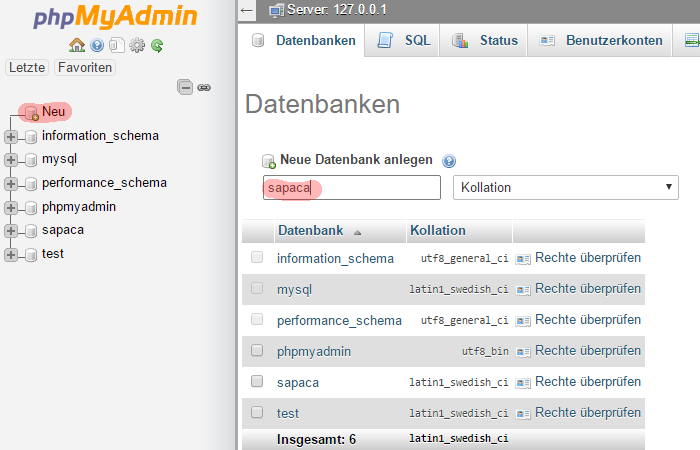Expand test node in tree
This screenshot has height=450, width=700.
tap(11, 255)
